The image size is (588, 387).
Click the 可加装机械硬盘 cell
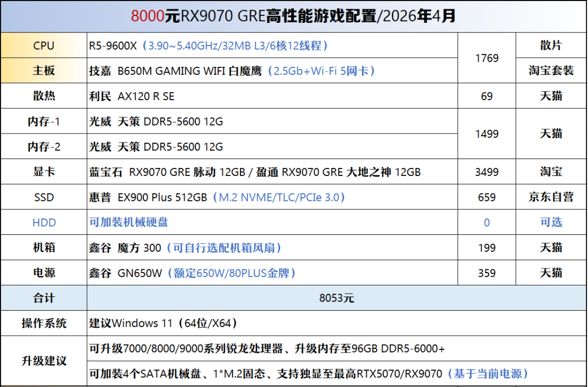click(272, 222)
